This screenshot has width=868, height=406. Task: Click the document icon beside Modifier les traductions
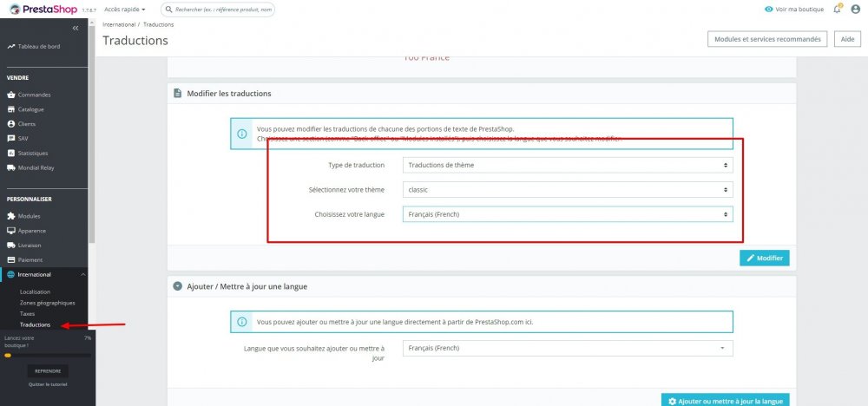178,94
